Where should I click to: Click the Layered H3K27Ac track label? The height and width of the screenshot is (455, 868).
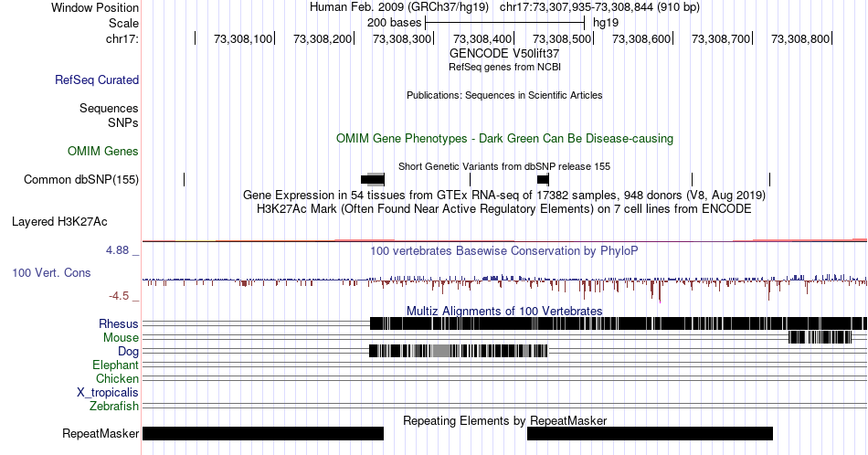pos(59,221)
